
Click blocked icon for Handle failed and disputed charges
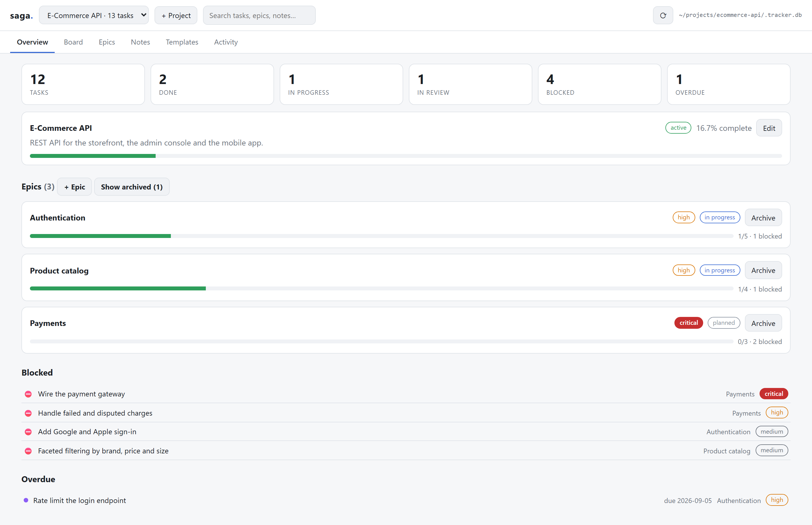(x=28, y=413)
